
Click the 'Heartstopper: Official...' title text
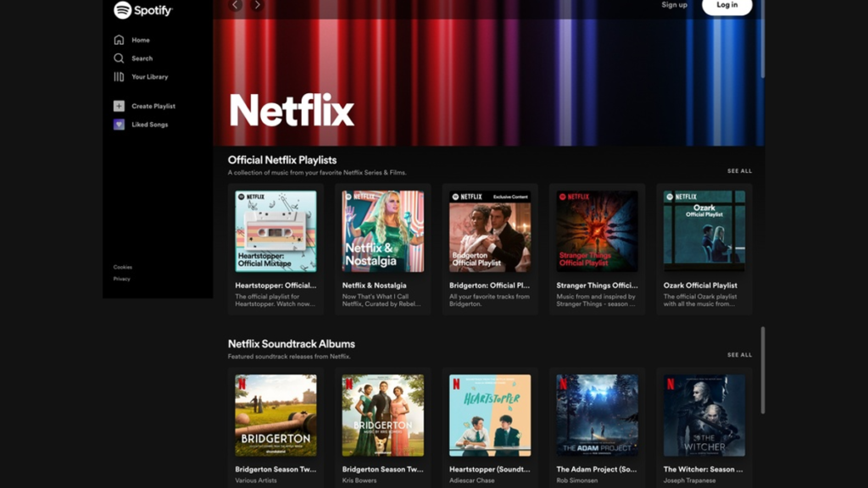(x=275, y=286)
